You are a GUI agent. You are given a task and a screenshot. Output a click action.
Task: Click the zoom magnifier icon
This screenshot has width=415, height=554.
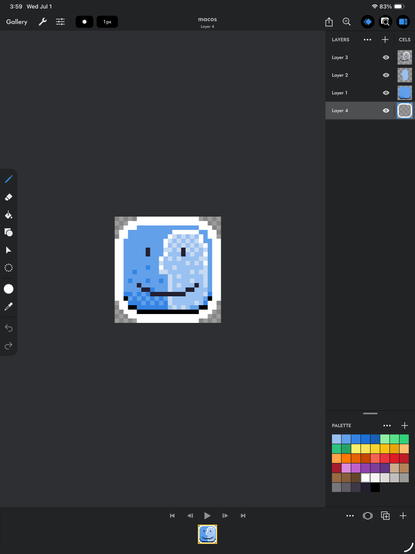[x=347, y=22]
